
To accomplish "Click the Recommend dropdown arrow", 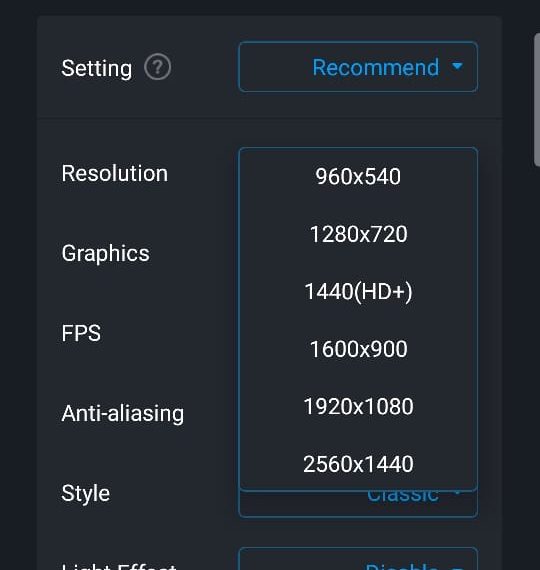I will click(457, 66).
